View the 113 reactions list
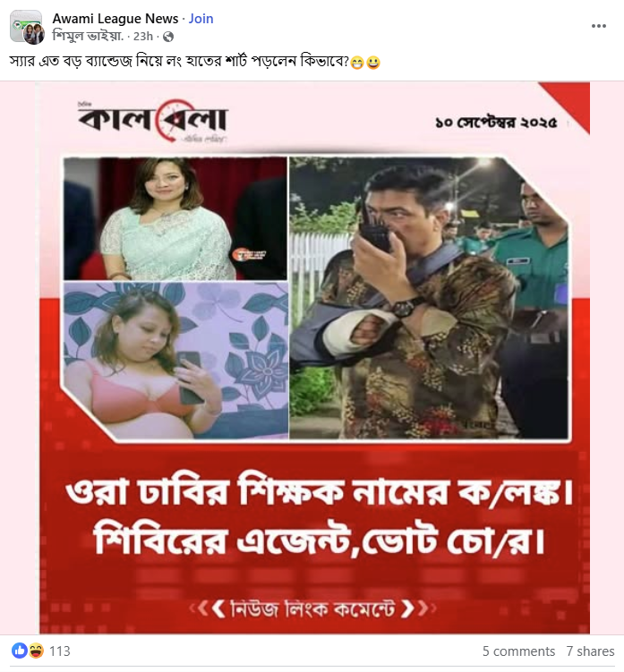The width and height of the screenshot is (624, 672). pyautogui.click(x=60, y=651)
